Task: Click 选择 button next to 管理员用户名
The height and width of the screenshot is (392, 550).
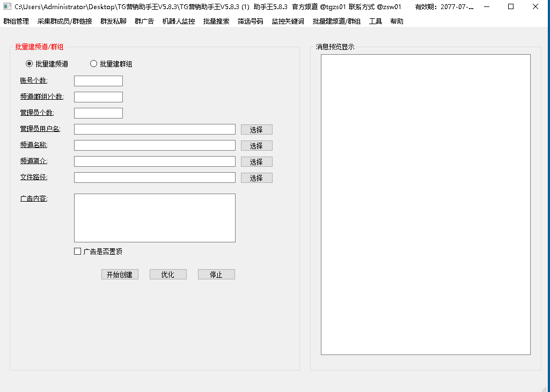Action: pyautogui.click(x=256, y=130)
